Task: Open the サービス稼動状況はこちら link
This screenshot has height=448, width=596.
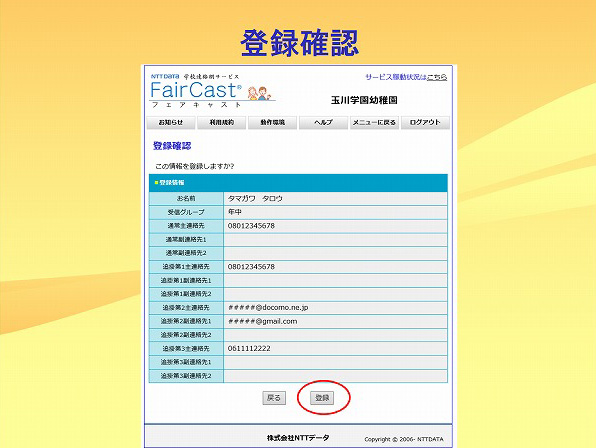Action: [x=406, y=77]
